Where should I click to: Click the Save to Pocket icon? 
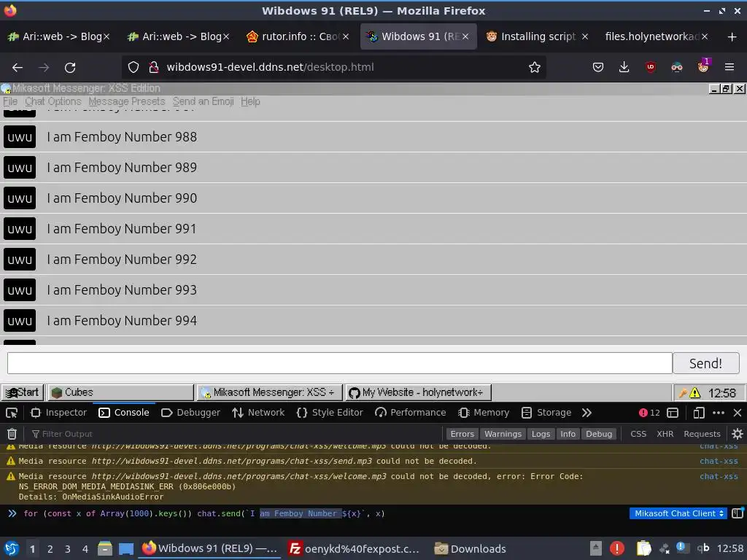click(x=598, y=68)
